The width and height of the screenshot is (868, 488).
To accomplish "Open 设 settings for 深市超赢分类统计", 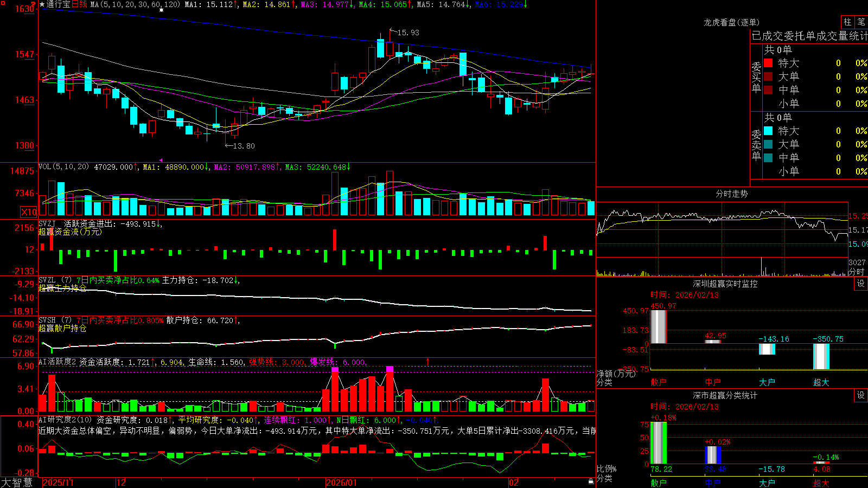I will [x=861, y=395].
